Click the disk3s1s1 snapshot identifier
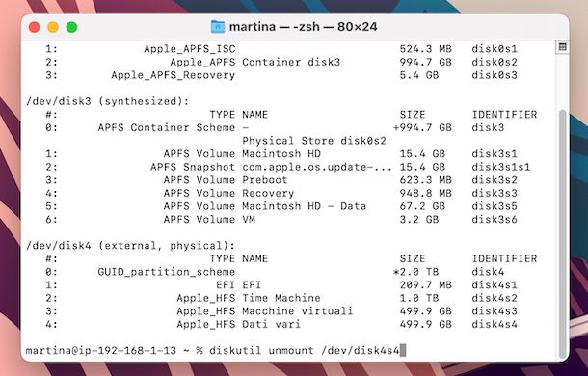 [x=501, y=167]
